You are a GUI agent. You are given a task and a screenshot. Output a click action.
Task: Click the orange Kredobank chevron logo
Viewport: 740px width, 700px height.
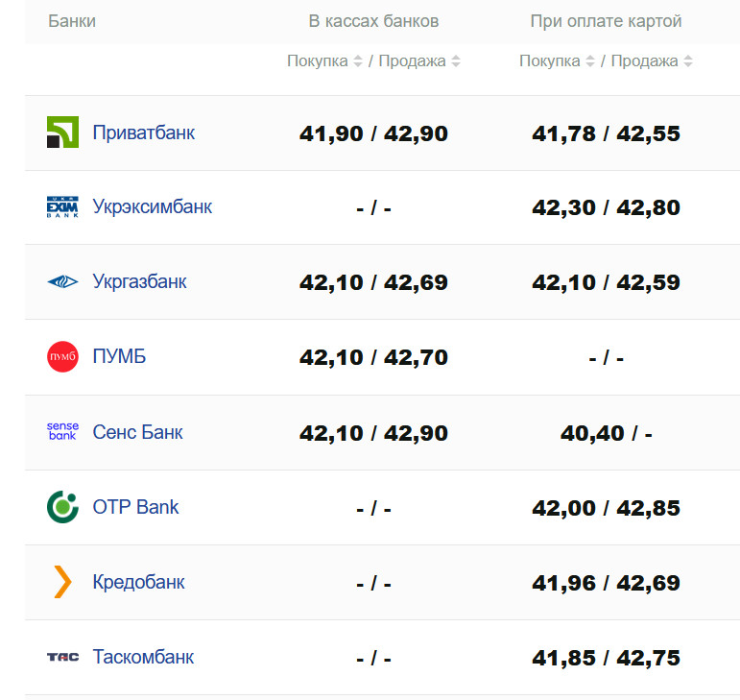[62, 582]
